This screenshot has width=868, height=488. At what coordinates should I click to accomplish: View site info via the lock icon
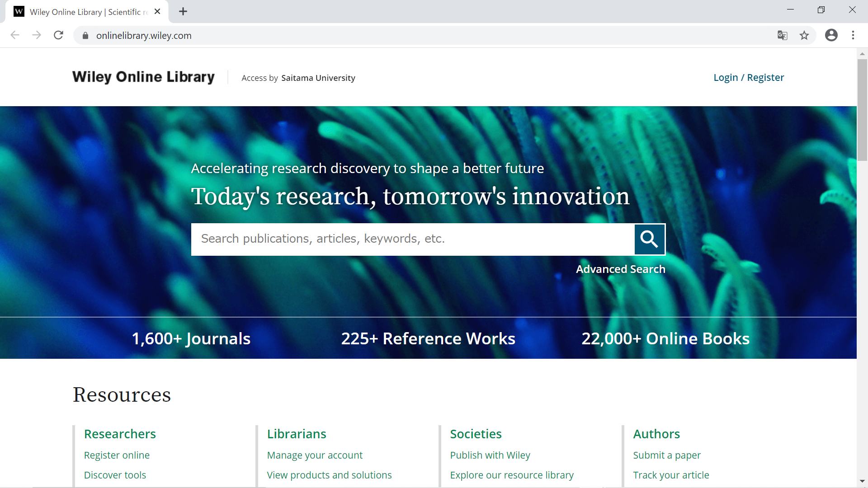click(85, 35)
